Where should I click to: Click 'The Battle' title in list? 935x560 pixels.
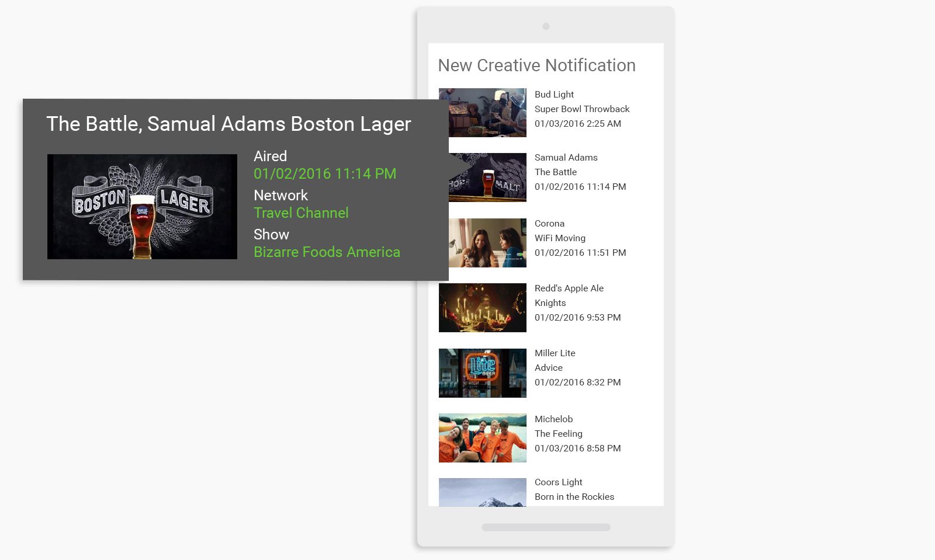556,172
